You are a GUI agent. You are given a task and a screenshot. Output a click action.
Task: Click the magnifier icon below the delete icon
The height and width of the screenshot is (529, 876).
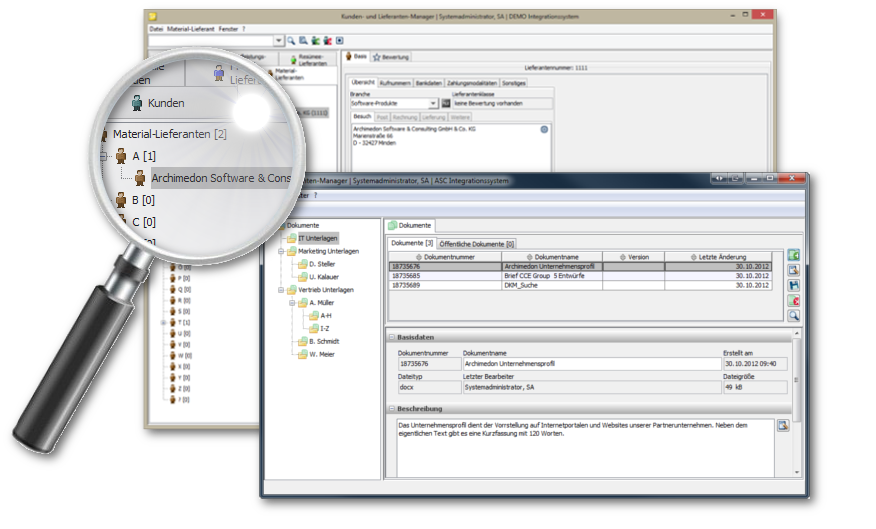tap(793, 316)
